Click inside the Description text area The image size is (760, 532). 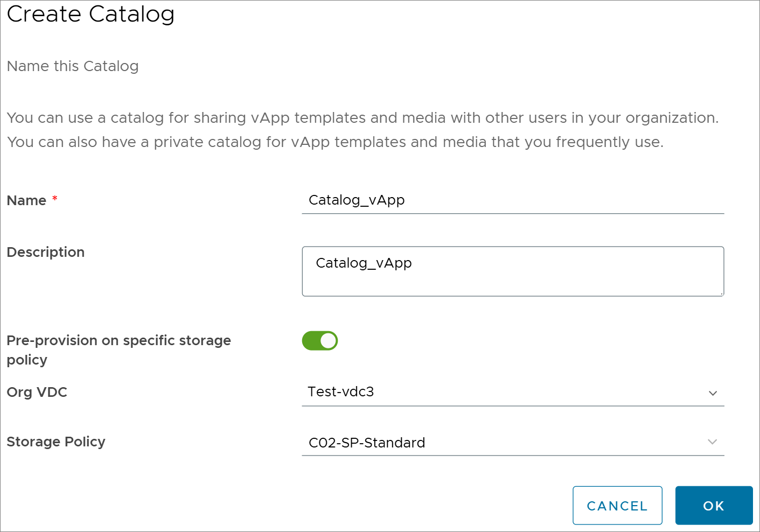pos(513,271)
